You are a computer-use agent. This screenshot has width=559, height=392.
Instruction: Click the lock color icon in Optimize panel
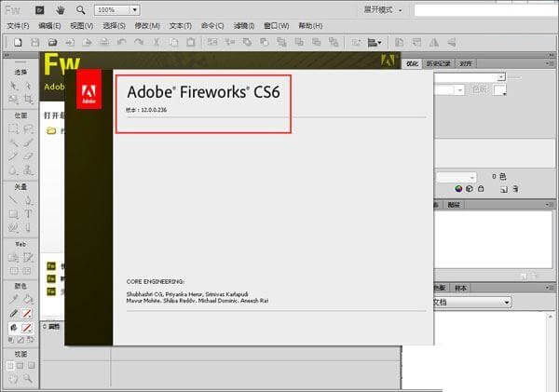[481, 188]
